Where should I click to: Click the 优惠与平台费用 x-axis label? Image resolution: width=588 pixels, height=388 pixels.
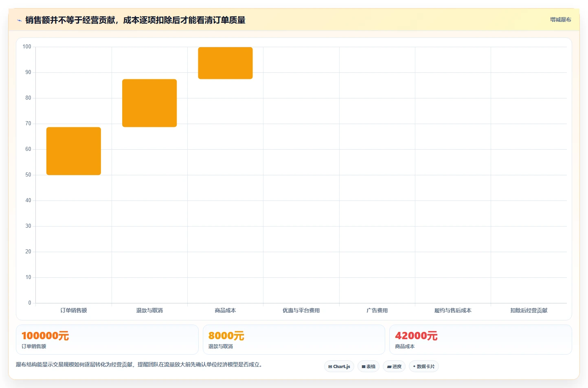[x=301, y=310]
